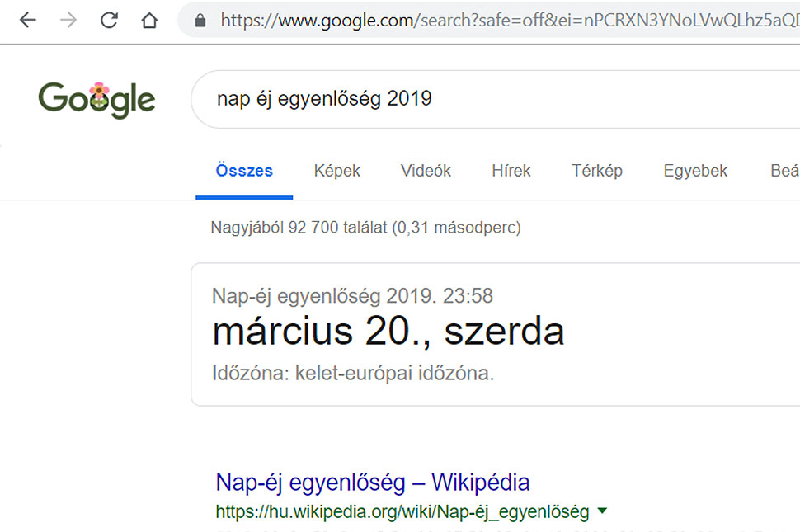Open the Egyebek menu

coord(695,171)
